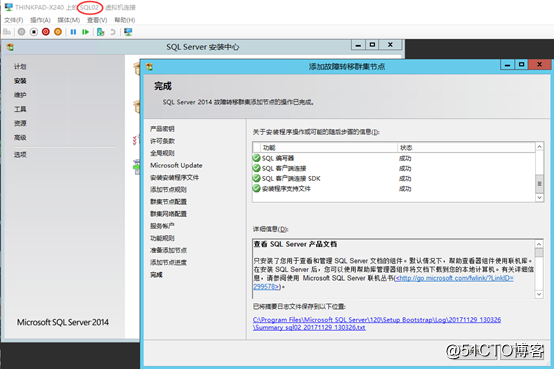Select the SQL 编写器 feature row

(394, 158)
